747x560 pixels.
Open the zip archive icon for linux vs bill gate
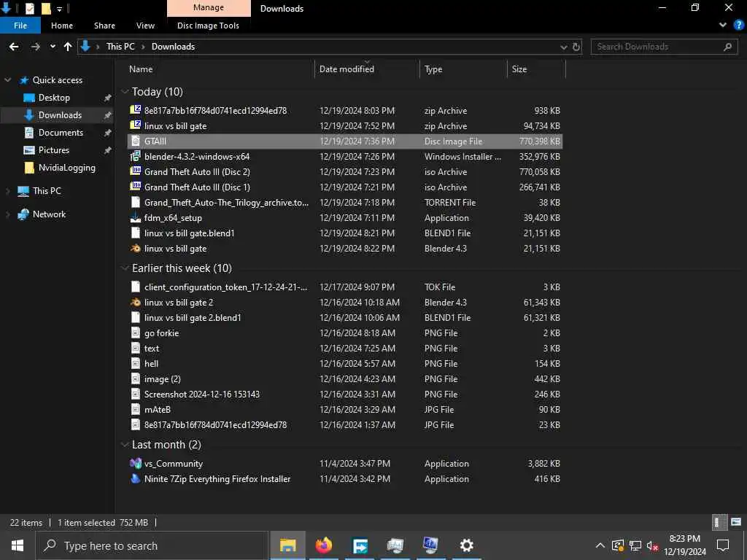135,125
